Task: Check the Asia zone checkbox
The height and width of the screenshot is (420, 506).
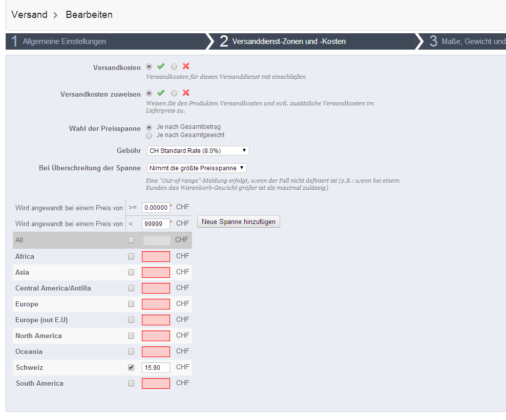Action: pos(131,272)
